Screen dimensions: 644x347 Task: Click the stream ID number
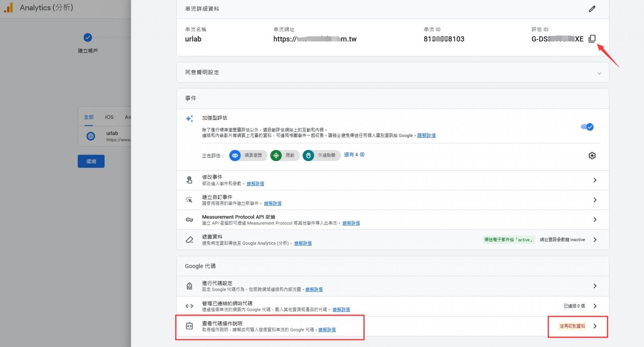(x=444, y=39)
